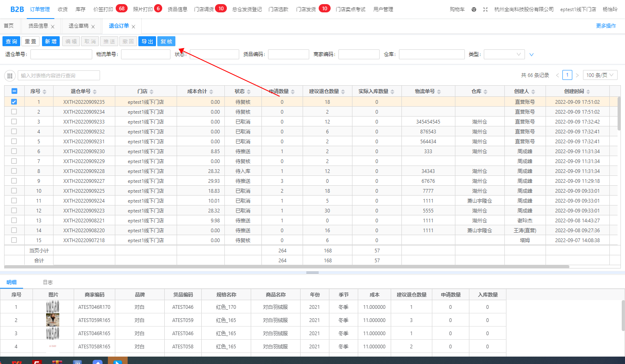Sort by 创建时间 column sort icon
625x364 pixels.
coord(588,92)
